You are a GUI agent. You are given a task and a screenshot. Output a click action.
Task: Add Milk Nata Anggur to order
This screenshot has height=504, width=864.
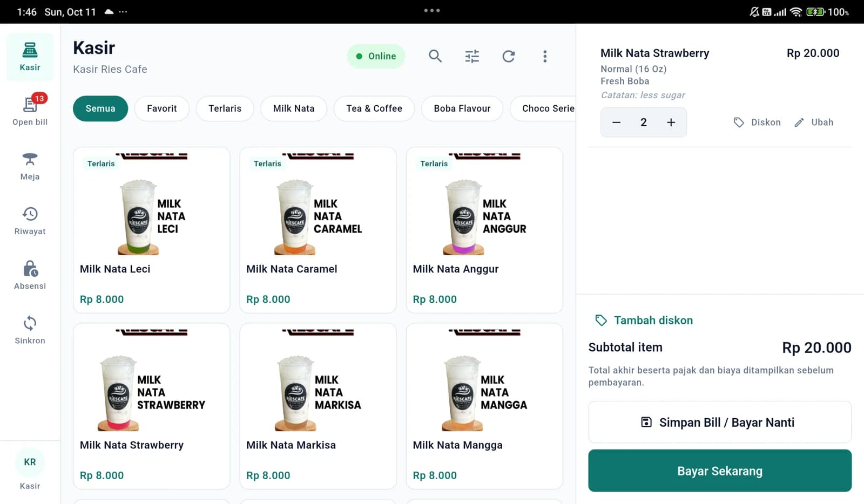point(484,230)
